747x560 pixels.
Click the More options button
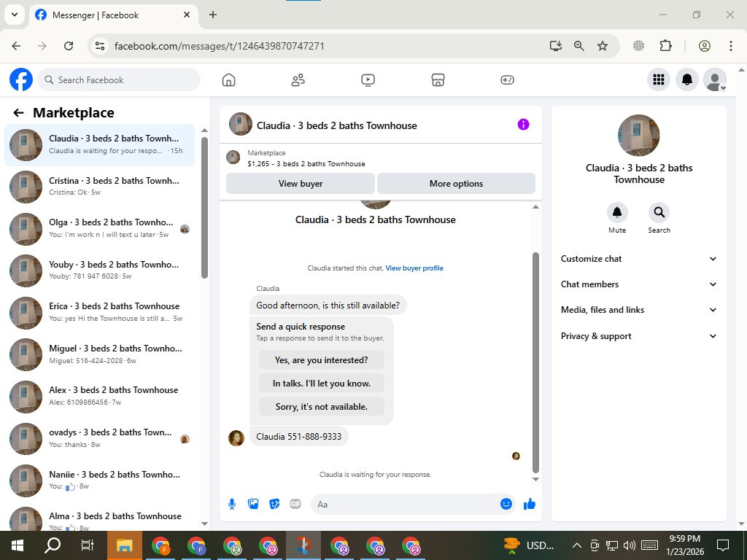(456, 183)
